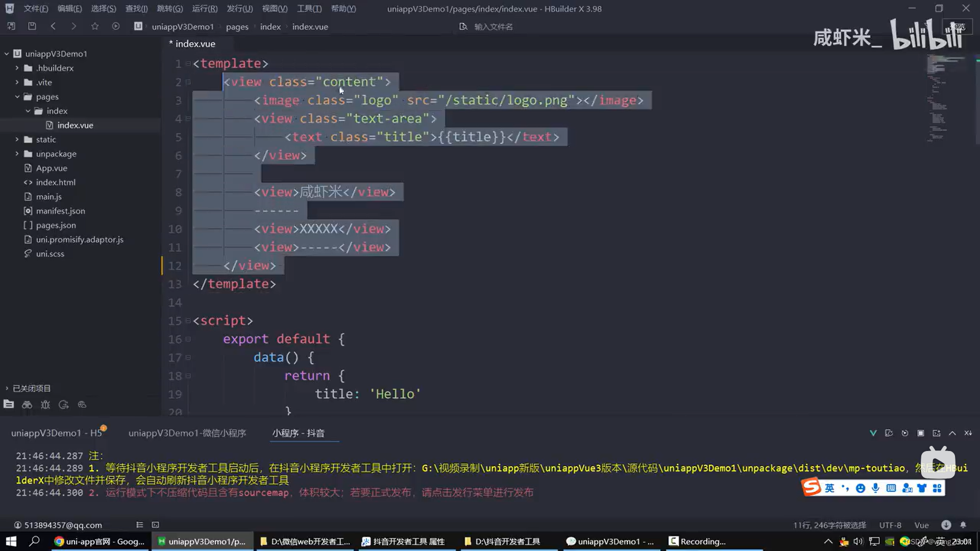Click the green Vue icon in console toolbar
Screen dimensions: 980x551
(x=873, y=433)
